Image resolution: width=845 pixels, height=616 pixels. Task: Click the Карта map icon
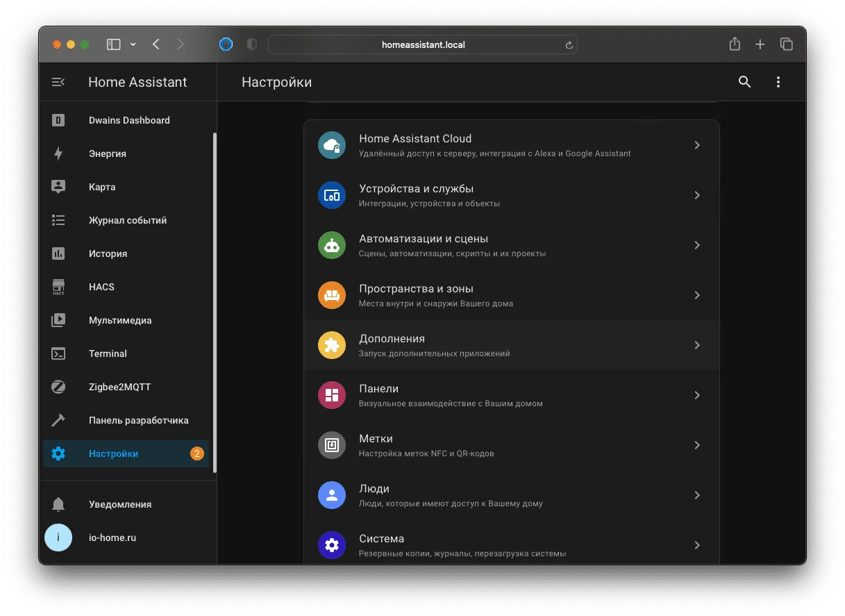pos(58,187)
